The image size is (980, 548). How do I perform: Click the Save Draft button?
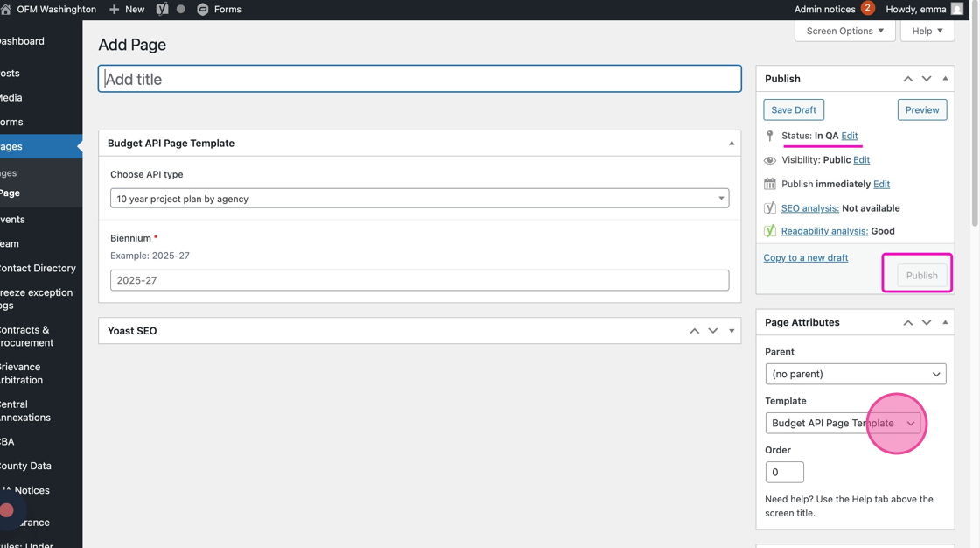pyautogui.click(x=794, y=110)
